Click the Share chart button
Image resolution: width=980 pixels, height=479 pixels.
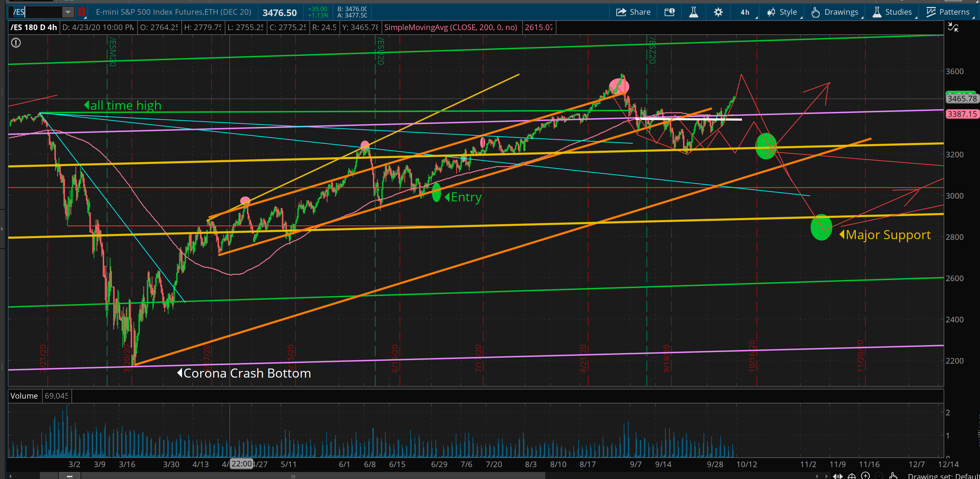(633, 12)
